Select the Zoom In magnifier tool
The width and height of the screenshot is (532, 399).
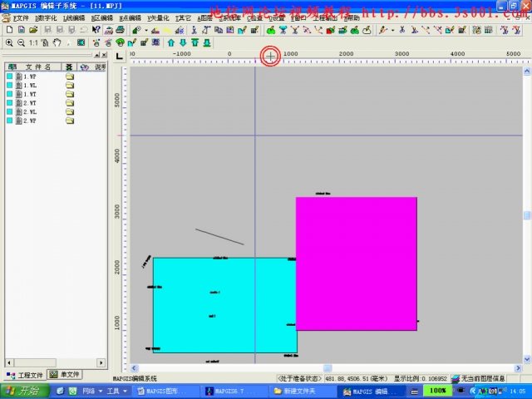tap(9, 42)
